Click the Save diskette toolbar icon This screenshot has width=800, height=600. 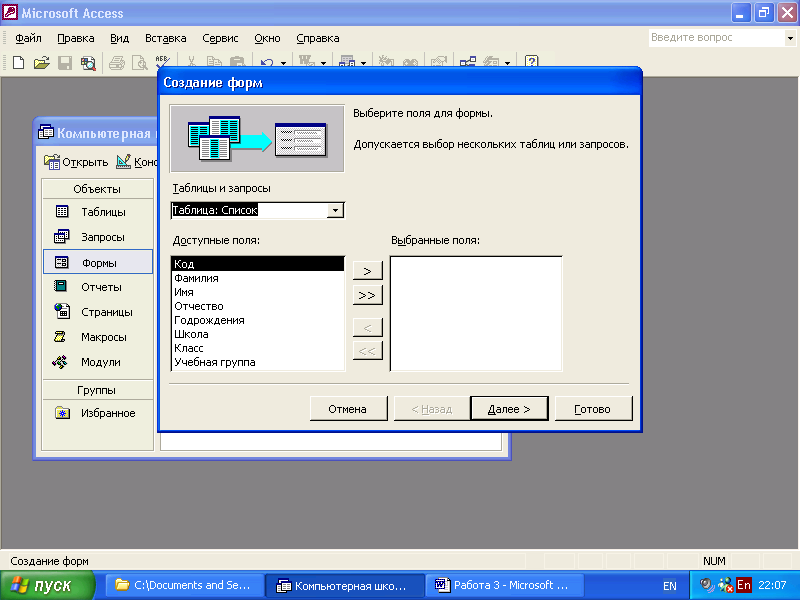(65, 63)
